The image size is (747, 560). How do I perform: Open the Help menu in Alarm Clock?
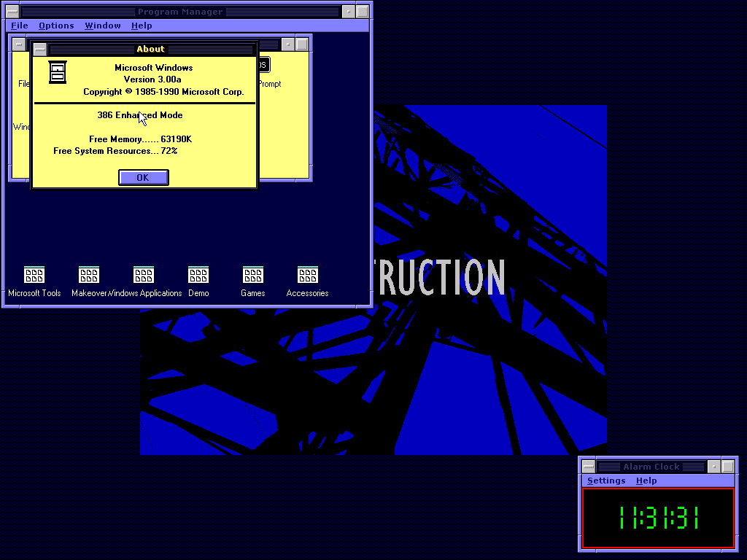point(646,481)
